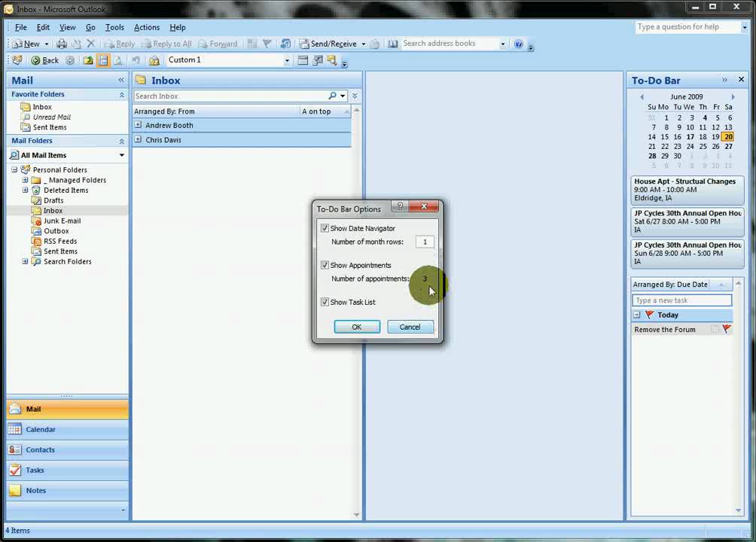Open the Edit menu
This screenshot has height=542, width=756.
coord(43,28)
